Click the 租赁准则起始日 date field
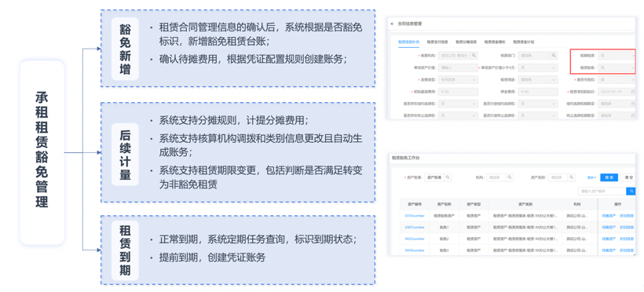Screen dimensions: 644x292 tap(616, 92)
